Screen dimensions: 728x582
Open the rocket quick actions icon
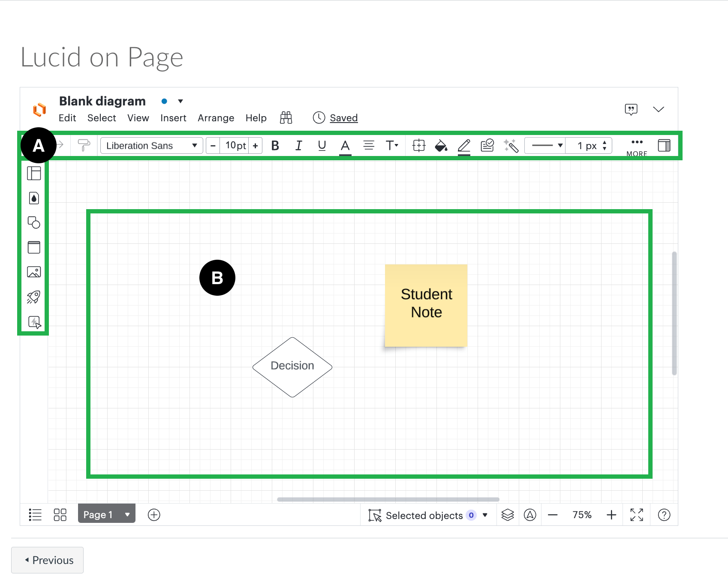tap(34, 297)
